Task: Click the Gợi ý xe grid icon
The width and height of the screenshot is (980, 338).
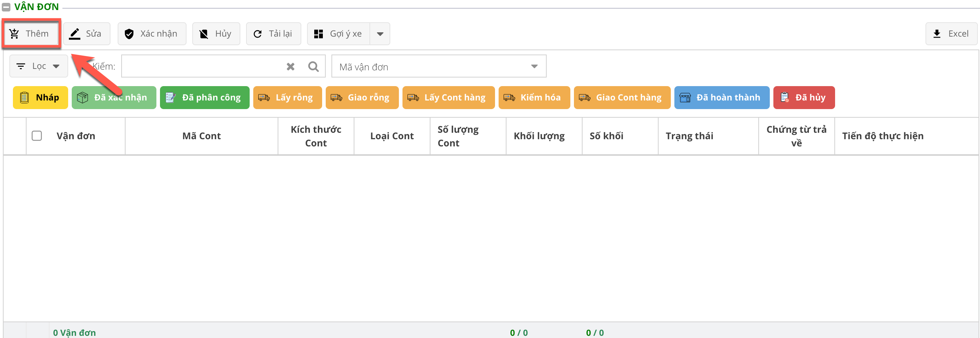Action: (319, 34)
